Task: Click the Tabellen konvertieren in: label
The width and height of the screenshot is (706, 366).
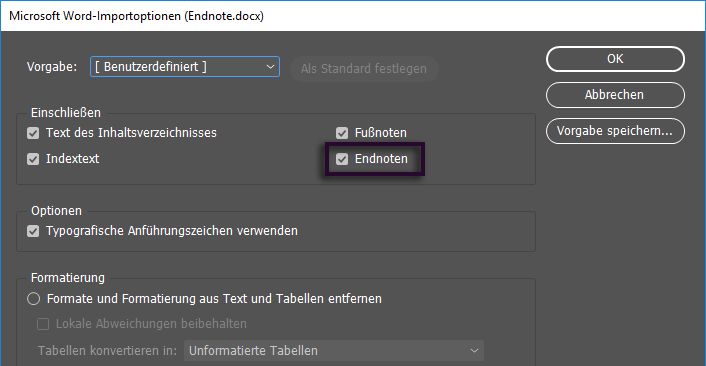Action: [108, 351]
